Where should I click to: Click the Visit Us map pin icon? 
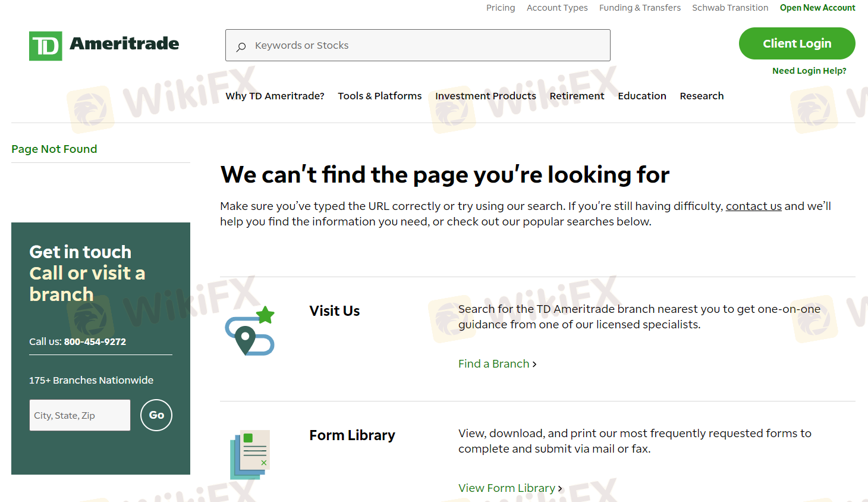[x=250, y=331]
